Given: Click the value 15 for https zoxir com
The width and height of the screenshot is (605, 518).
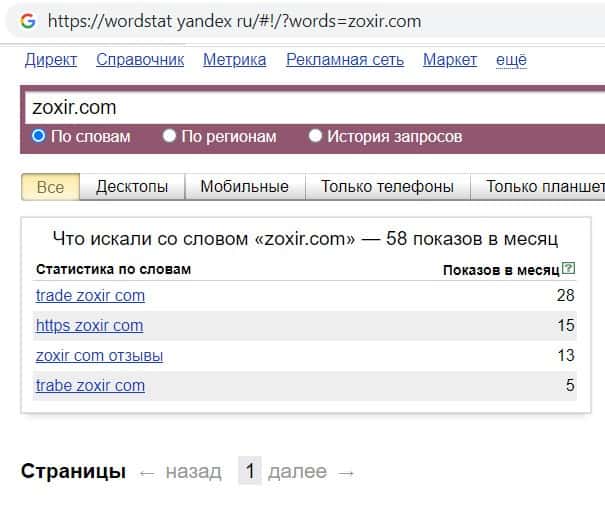Looking at the screenshot, I should pos(566,326).
